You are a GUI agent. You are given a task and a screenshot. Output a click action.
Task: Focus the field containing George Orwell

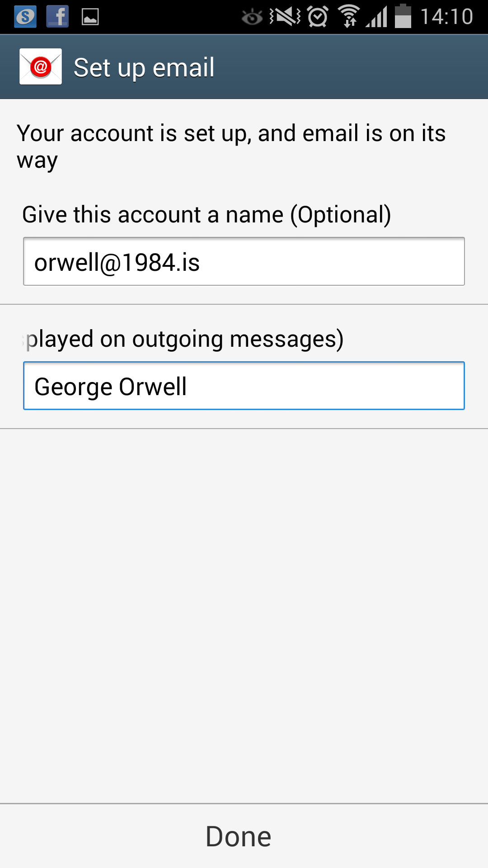(244, 386)
